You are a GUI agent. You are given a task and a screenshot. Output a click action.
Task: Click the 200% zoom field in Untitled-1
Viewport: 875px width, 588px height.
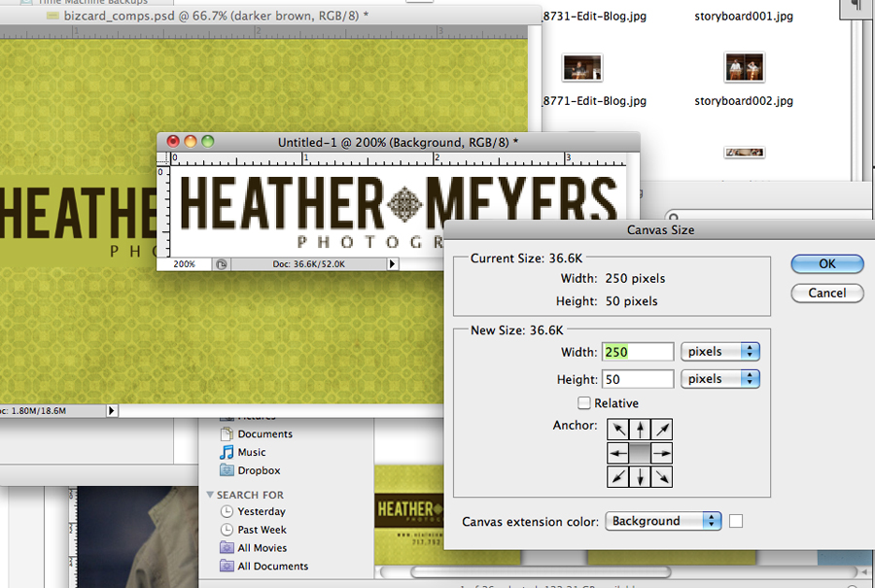(x=184, y=264)
